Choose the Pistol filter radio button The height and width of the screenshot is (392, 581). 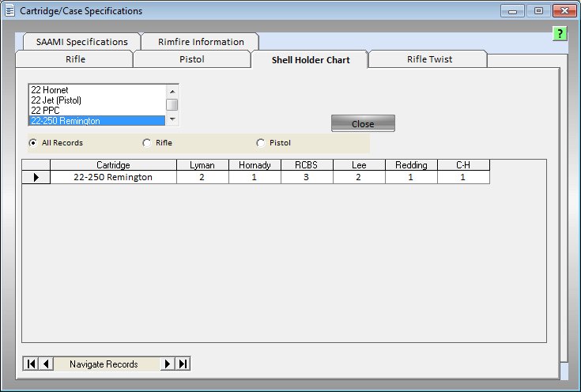pos(261,143)
